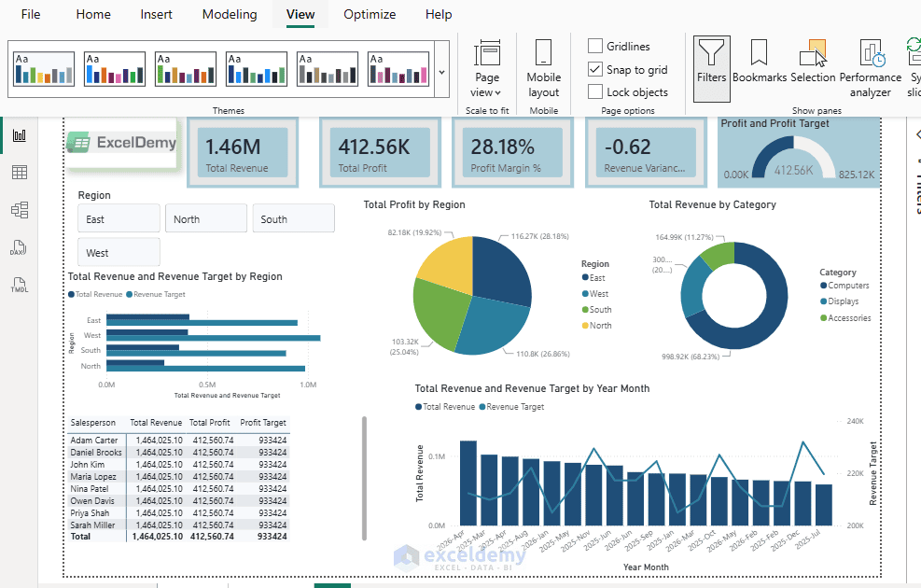This screenshot has height=588, width=921.
Task: Filter by East region slicer
Action: [119, 218]
